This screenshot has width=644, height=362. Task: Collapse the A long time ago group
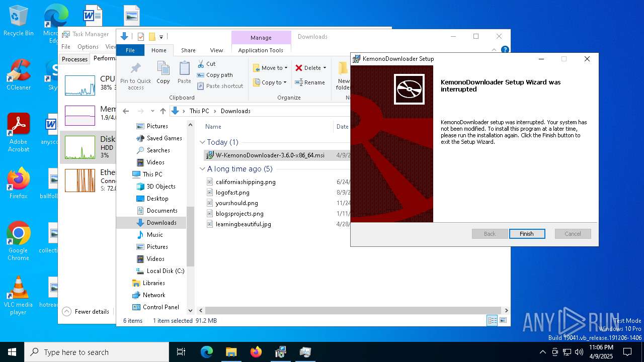tap(203, 169)
